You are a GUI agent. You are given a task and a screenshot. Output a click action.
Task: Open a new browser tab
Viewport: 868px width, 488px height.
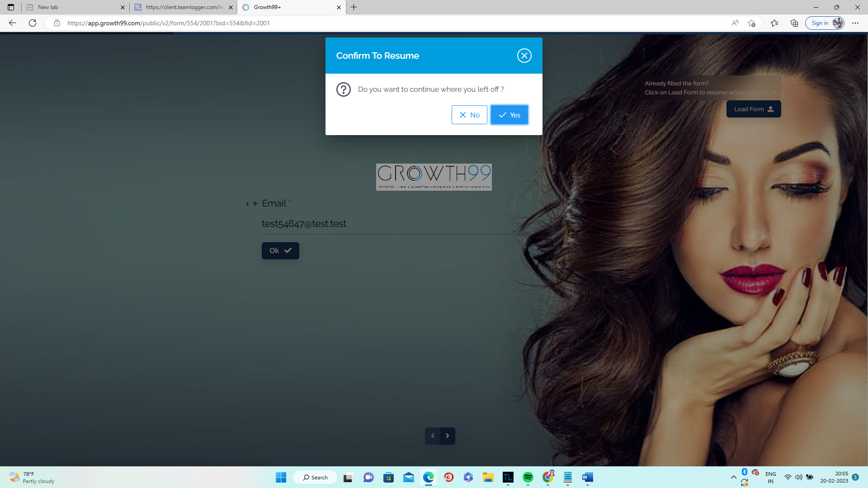pyautogui.click(x=354, y=7)
